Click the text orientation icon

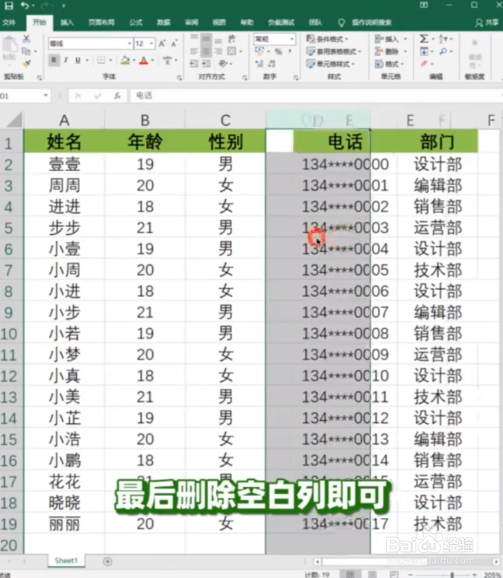tap(223, 64)
